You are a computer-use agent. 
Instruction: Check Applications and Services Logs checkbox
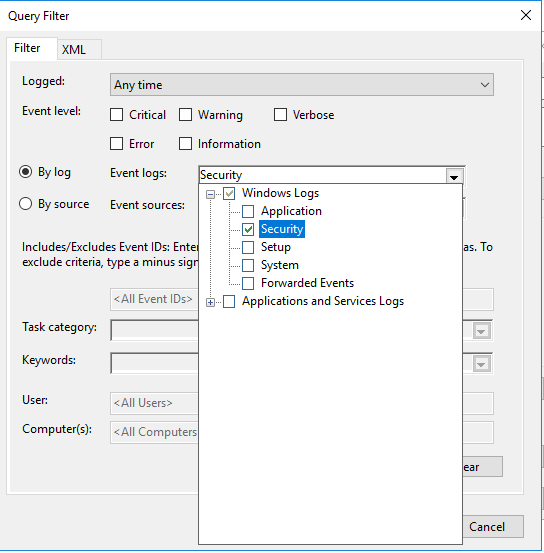[229, 302]
